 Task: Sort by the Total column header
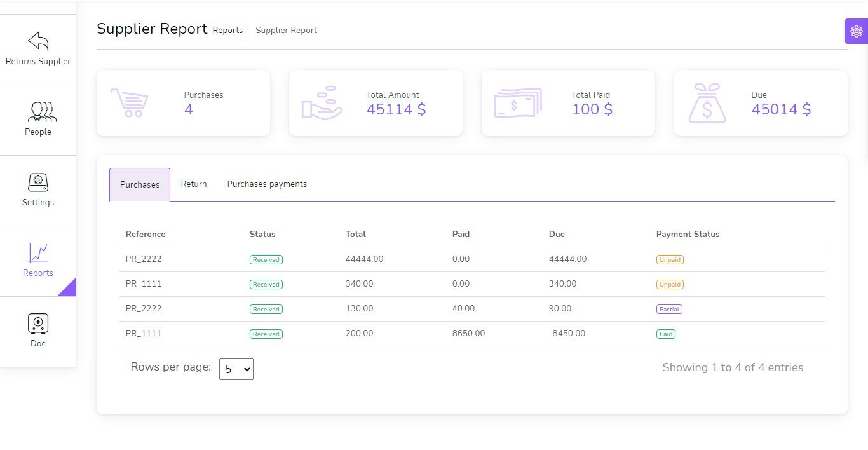point(356,235)
